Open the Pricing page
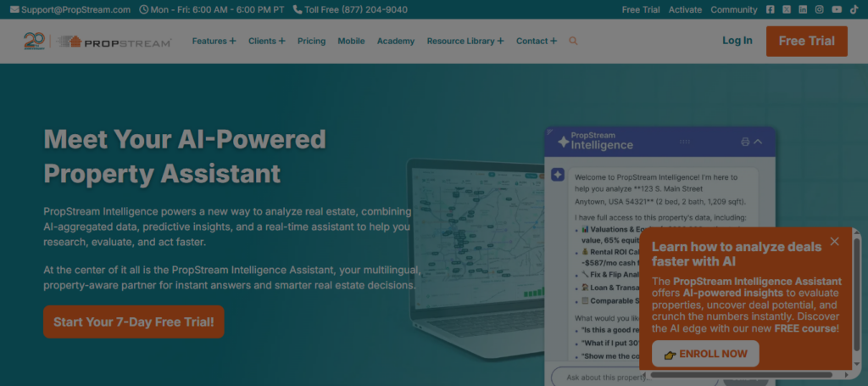The image size is (868, 386). coord(312,41)
